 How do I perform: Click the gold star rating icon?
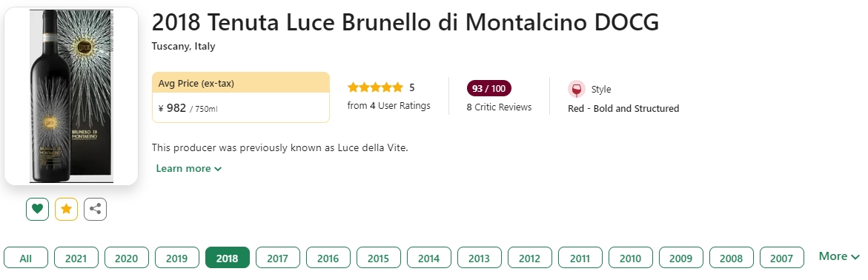tap(67, 209)
